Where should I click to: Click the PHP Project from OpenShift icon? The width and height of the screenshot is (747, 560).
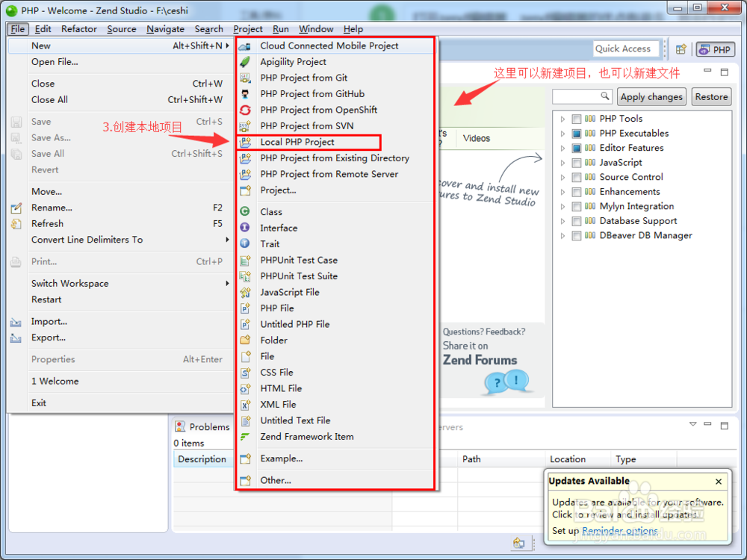point(245,110)
